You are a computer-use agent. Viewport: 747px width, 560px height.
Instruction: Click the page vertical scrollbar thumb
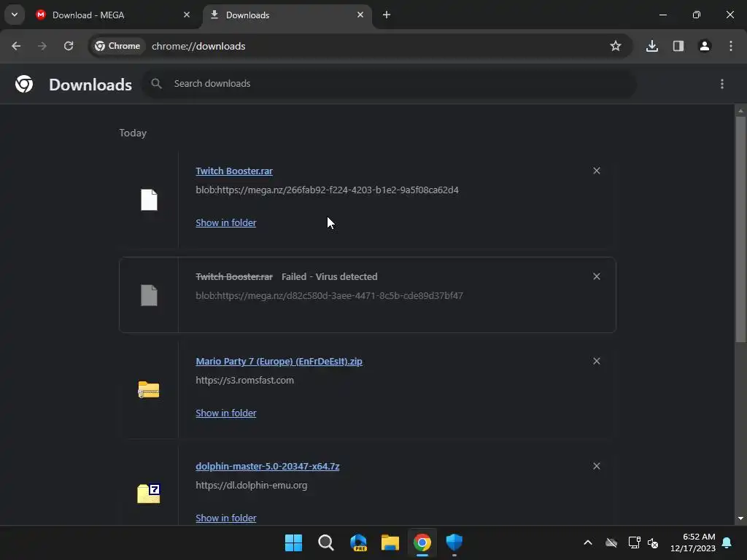[740, 228]
